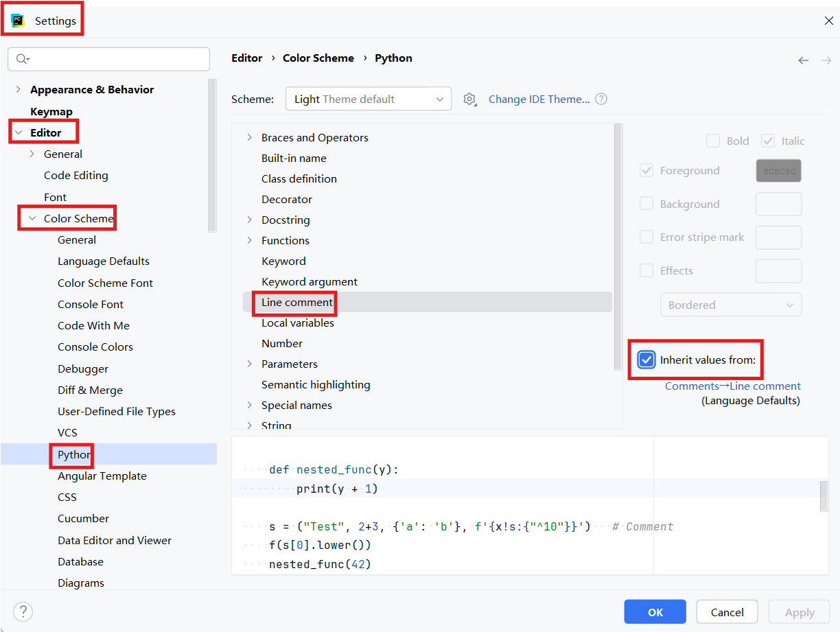
Task: Expand the Docstring node
Action: 249,220
